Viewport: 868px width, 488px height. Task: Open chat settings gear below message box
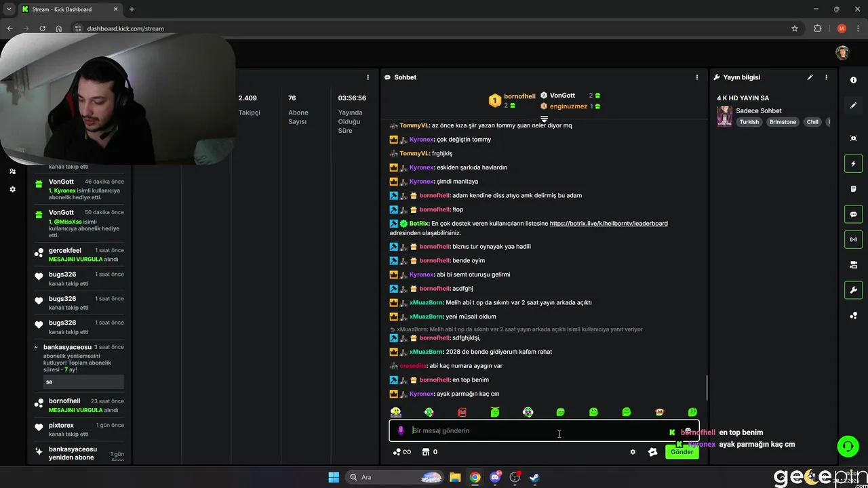point(633,452)
